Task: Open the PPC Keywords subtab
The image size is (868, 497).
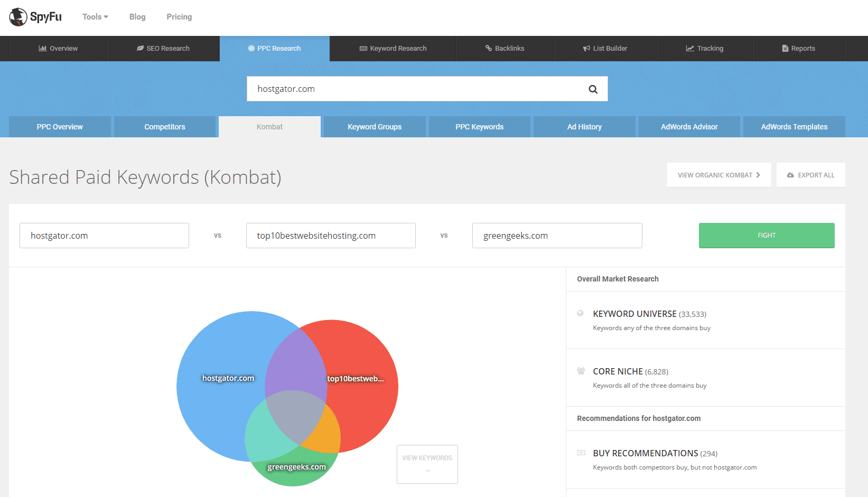Action: coord(480,127)
